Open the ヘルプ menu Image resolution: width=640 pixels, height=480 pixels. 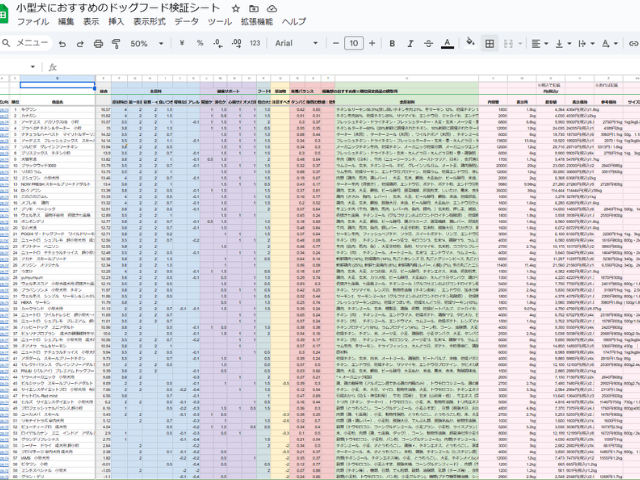point(294,22)
